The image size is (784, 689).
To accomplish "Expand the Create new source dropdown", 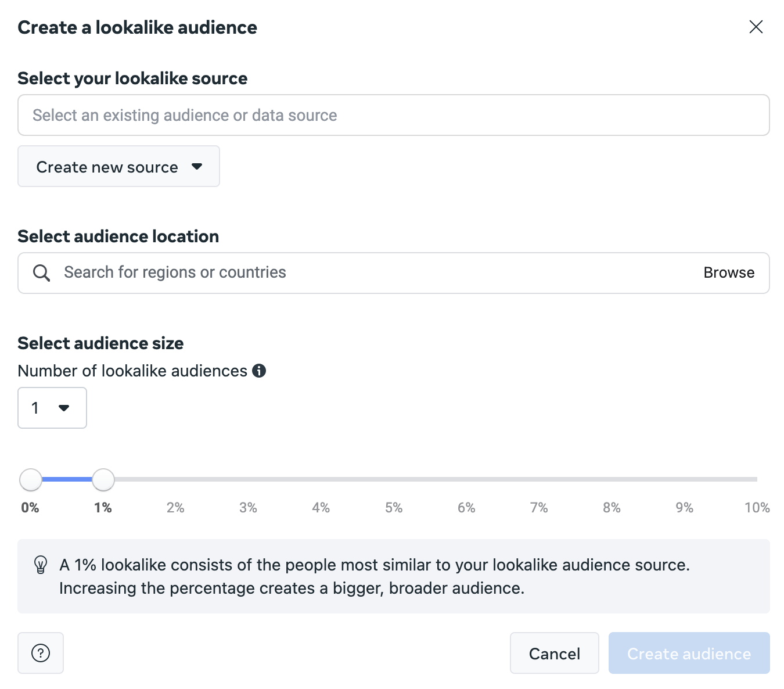I will pyautogui.click(x=118, y=166).
